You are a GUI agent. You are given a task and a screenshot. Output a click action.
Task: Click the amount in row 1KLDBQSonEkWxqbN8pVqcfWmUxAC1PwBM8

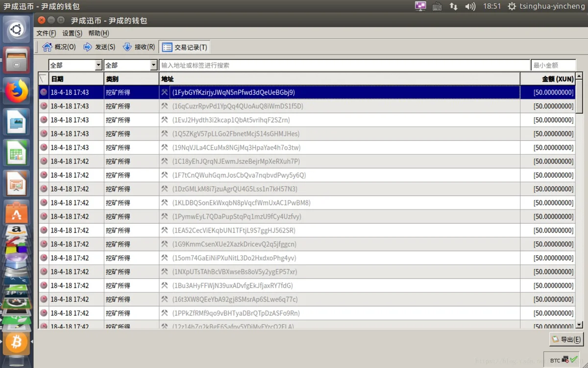(x=553, y=203)
